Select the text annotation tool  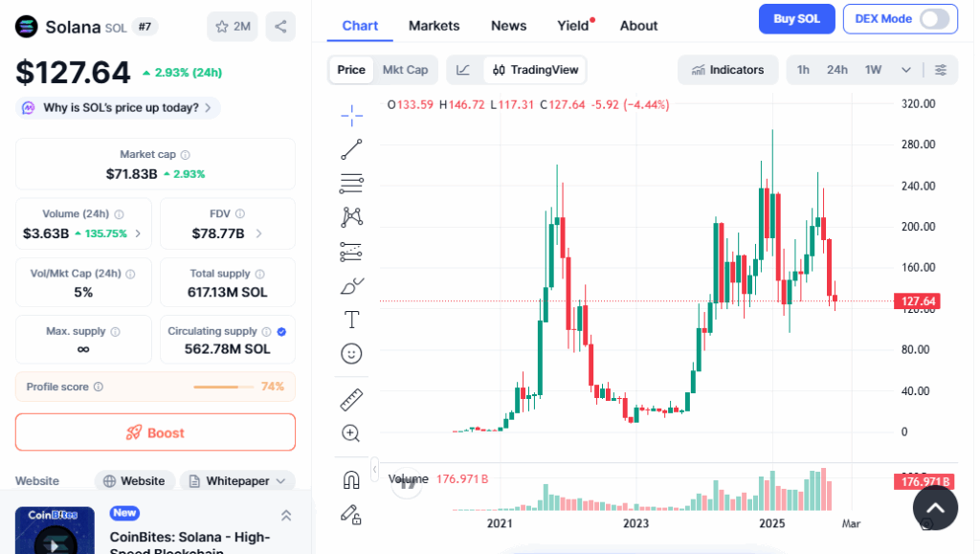[x=351, y=319]
